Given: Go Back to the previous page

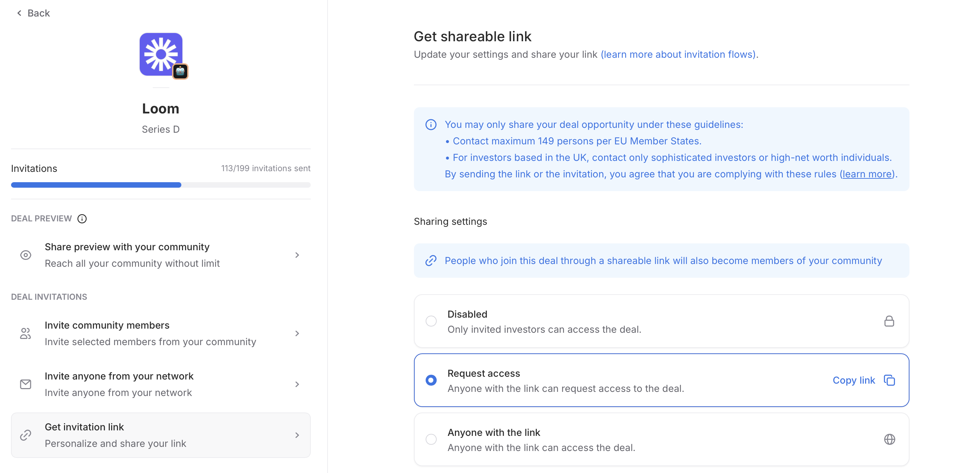Looking at the screenshot, I should (x=33, y=13).
